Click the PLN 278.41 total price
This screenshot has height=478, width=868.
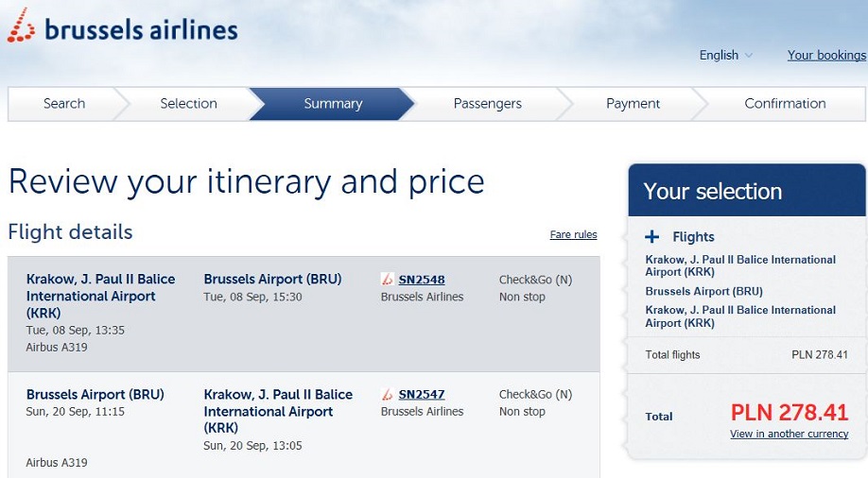[789, 412]
